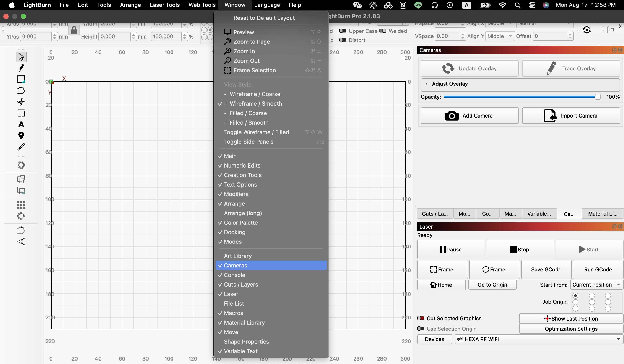This screenshot has width=624, height=364.
Task: Adjust the Height percent stepper arrows
Action: (184, 37)
